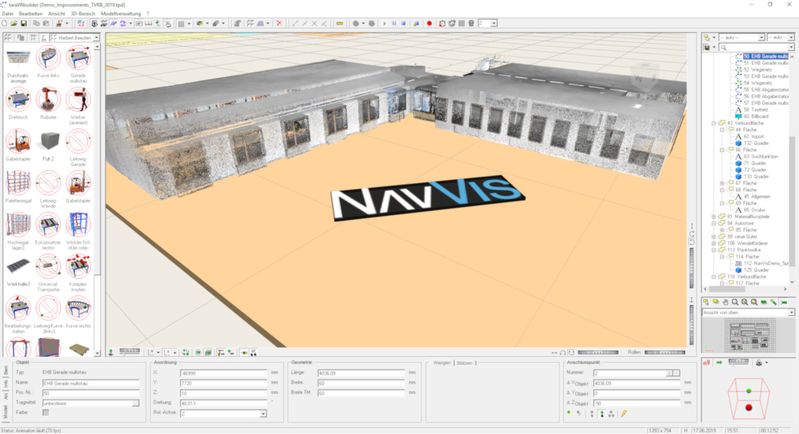The width and height of the screenshot is (799, 434).
Task: Click the hand pan tool in overview toolbar
Action: [726, 302]
